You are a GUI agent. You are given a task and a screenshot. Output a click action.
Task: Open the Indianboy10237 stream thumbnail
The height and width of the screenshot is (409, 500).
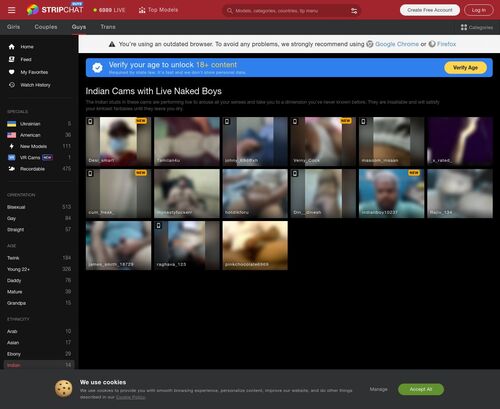coord(391,193)
